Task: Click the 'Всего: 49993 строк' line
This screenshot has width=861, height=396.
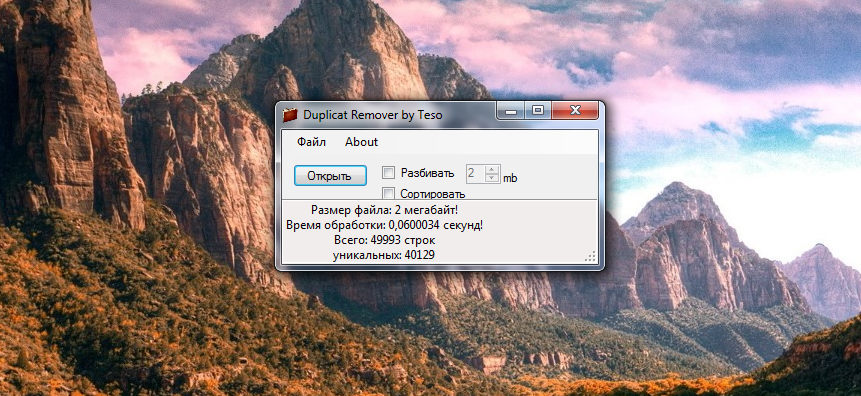Action: [384, 240]
